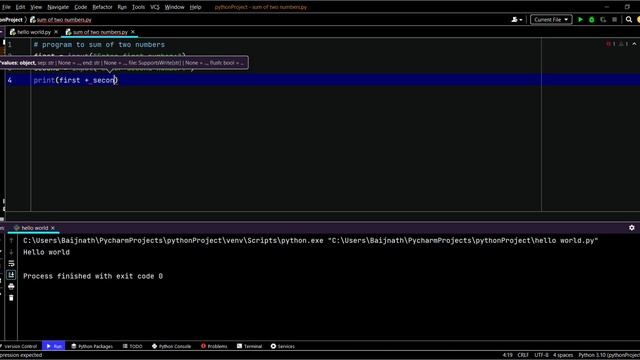Open the Run tool window button
640x360 pixels.
(53, 346)
